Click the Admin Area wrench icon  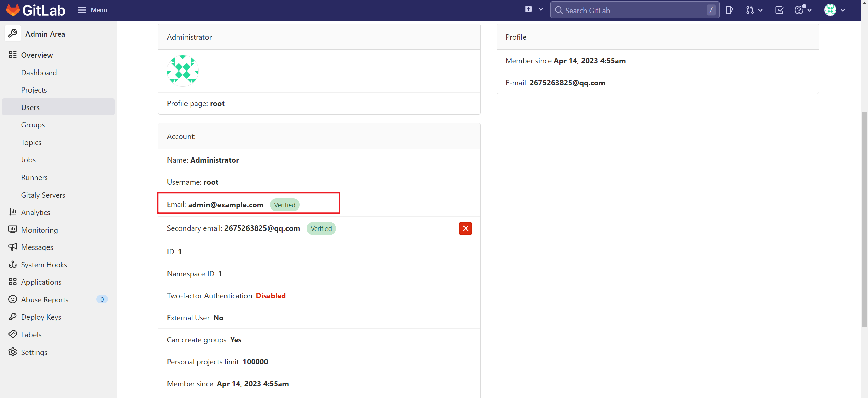point(13,34)
